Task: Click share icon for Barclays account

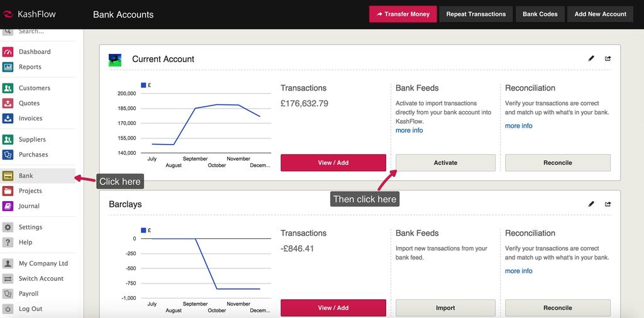Action: tap(608, 204)
